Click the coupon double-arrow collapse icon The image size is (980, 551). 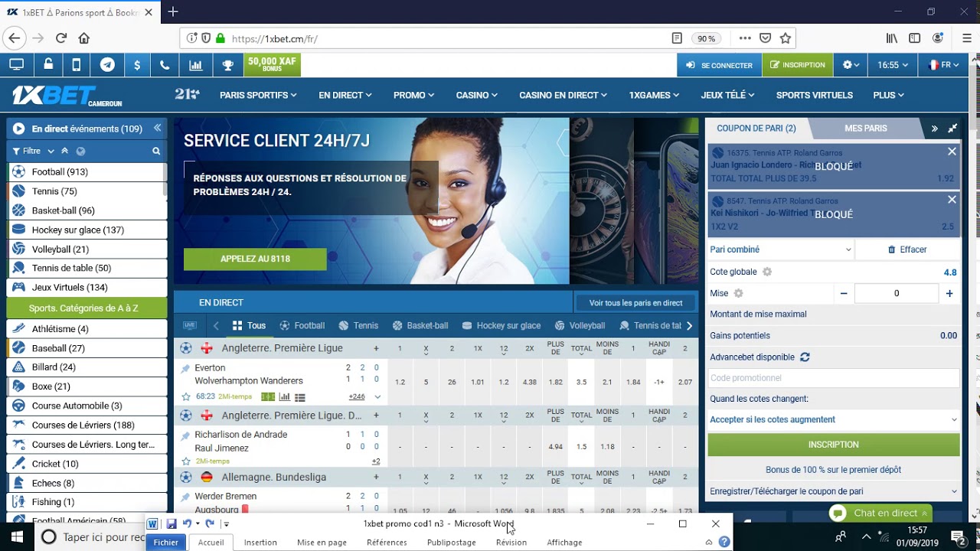[934, 129]
